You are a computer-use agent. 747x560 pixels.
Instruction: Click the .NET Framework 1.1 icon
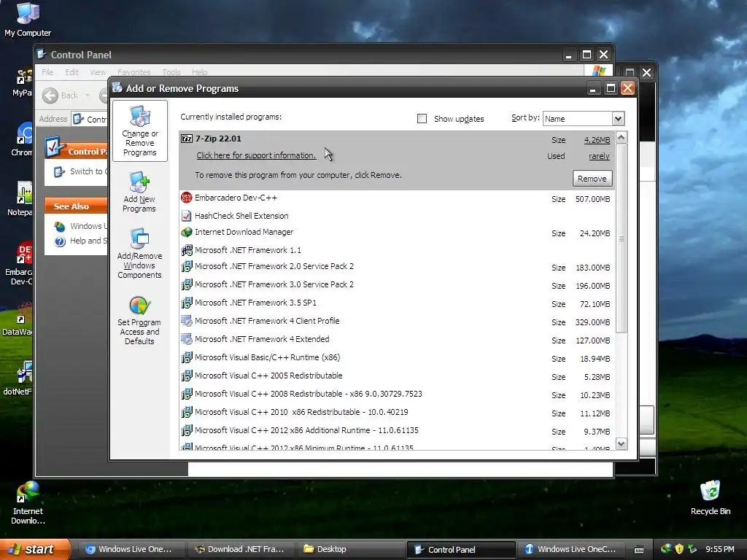coord(187,250)
